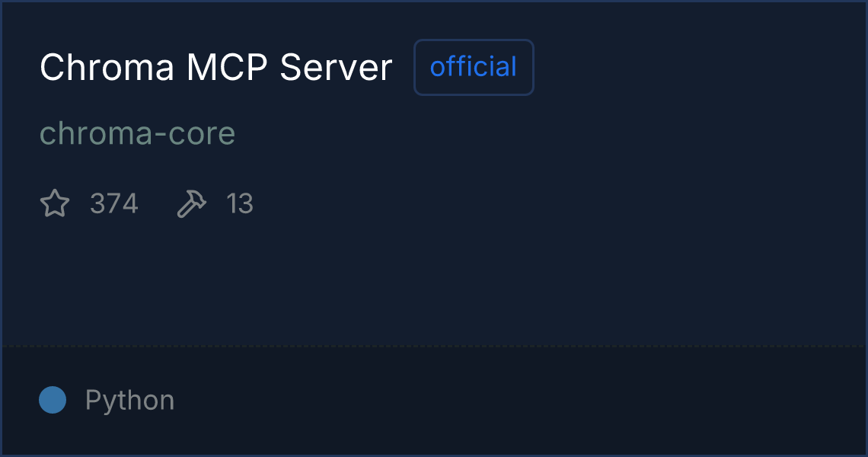The height and width of the screenshot is (457, 868).
Task: Click the 13 tools count
Action: coord(240,203)
